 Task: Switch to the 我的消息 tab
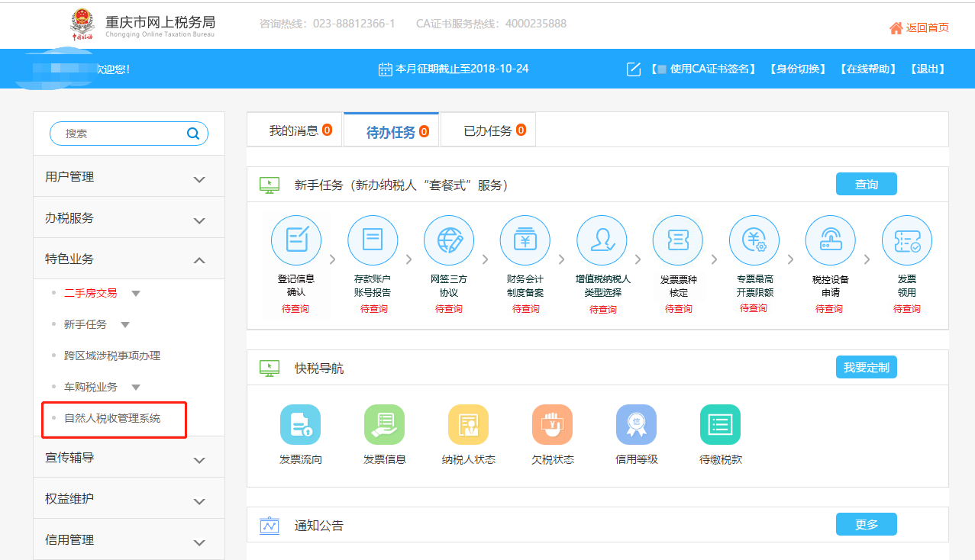pyautogui.click(x=294, y=129)
